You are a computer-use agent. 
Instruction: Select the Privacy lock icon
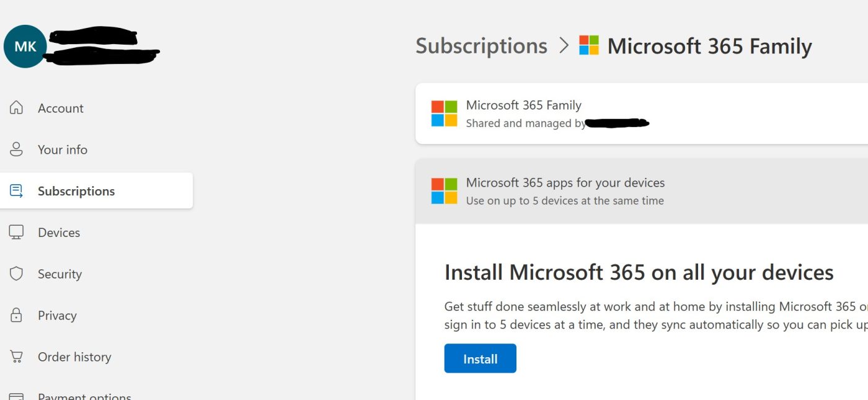coord(17,315)
